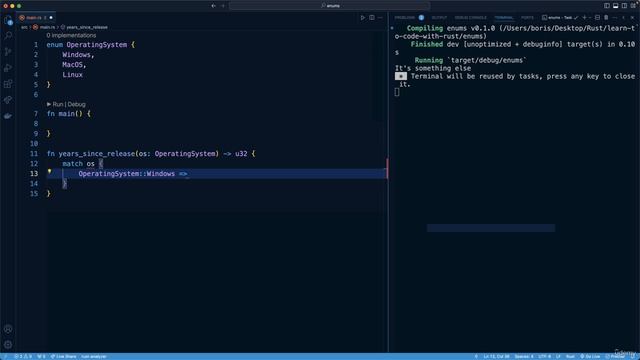Click the Spaces: 4 indentation status item
The width and height of the screenshot is (640, 360).
(x=524, y=356)
